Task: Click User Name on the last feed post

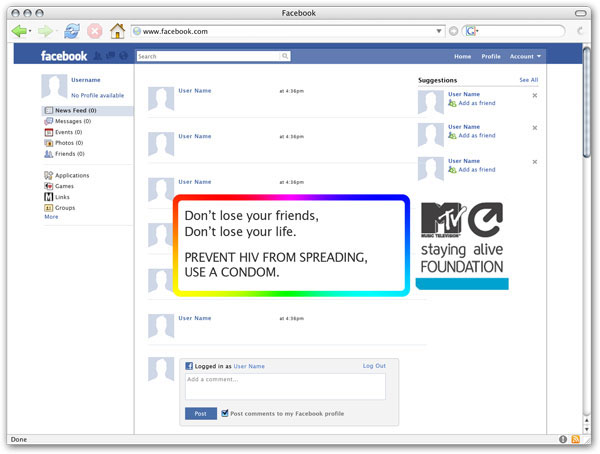Action: (x=195, y=318)
